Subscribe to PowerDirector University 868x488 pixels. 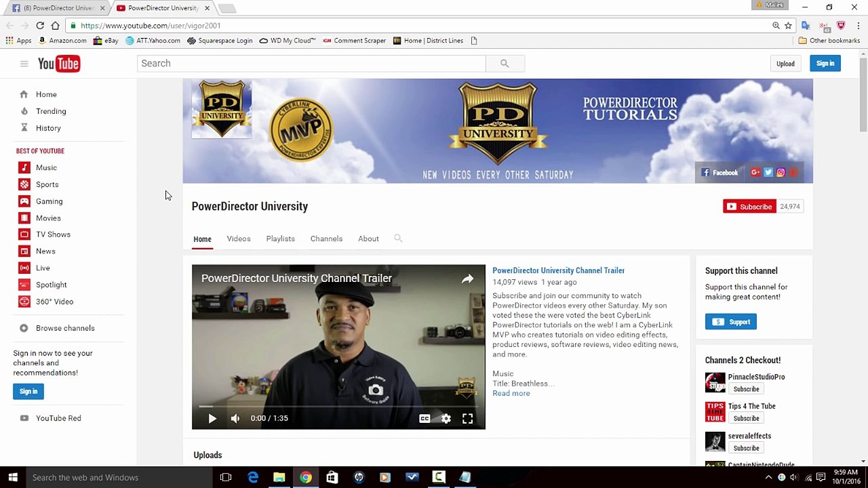pos(749,207)
